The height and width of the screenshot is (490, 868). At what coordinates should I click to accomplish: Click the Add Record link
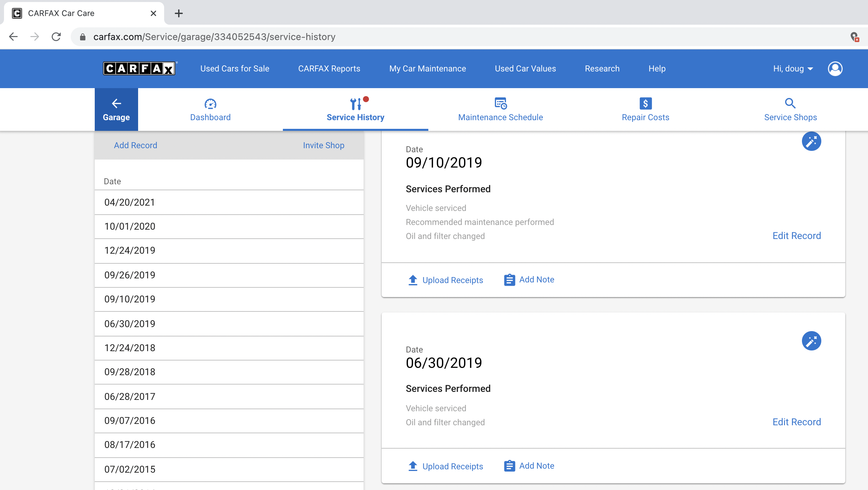pyautogui.click(x=135, y=145)
